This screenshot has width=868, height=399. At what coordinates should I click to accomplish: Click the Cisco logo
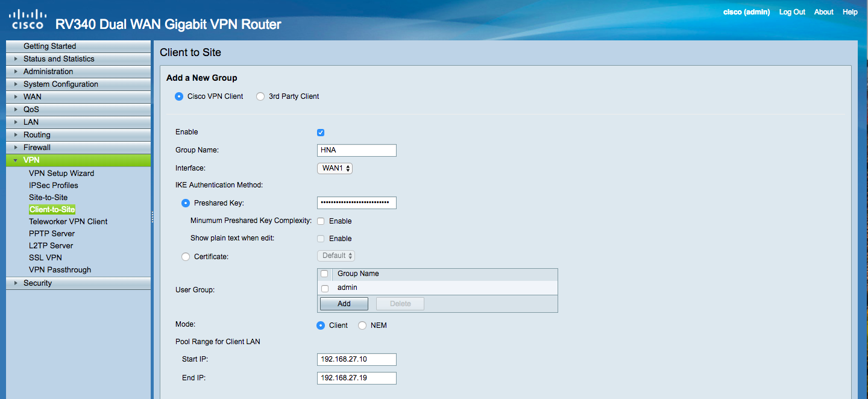28,19
